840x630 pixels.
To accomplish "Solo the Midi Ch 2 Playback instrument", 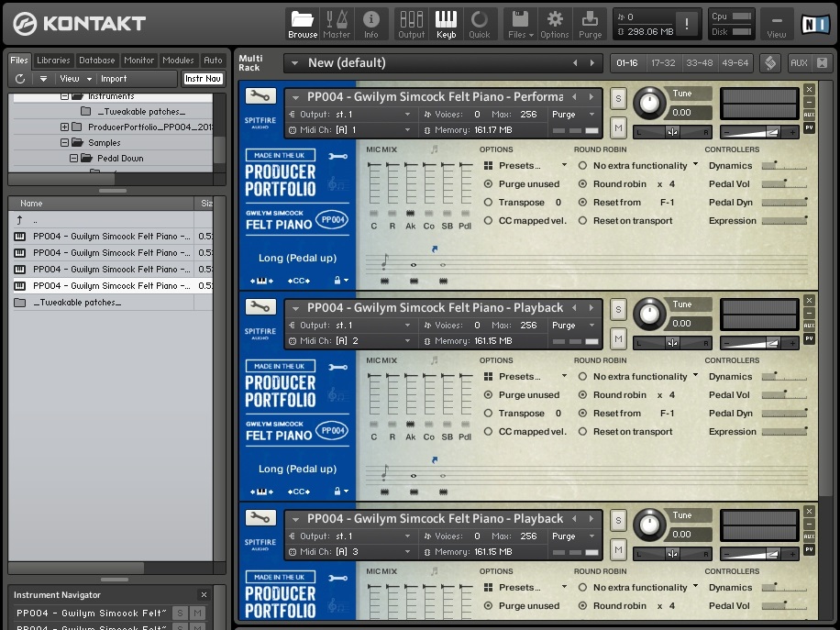I will 618,310.
